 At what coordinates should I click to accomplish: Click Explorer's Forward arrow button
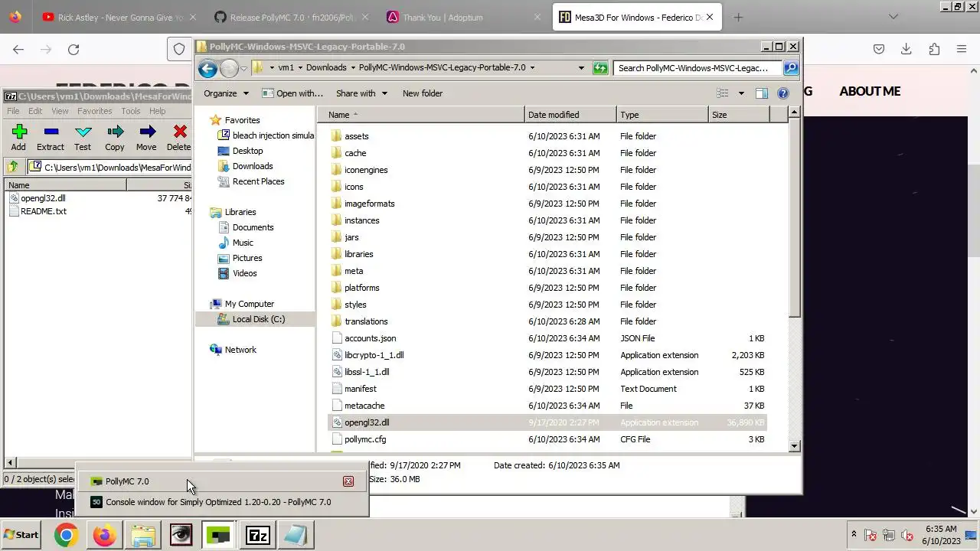[229, 68]
